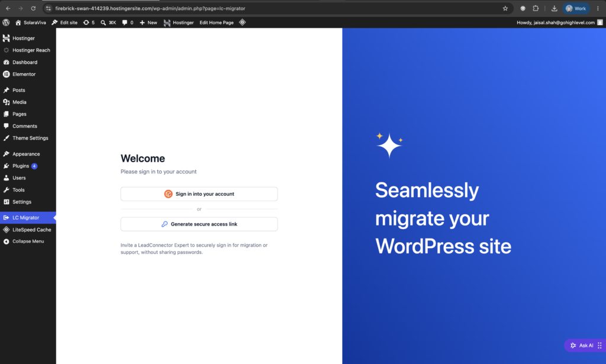Open the Howdy user account menu
The image size is (606, 364).
560,22
